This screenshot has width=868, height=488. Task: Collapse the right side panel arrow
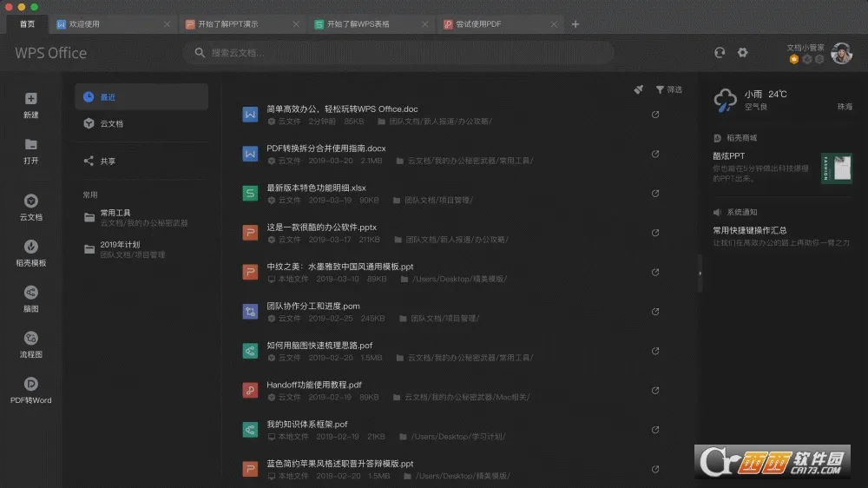tap(700, 273)
